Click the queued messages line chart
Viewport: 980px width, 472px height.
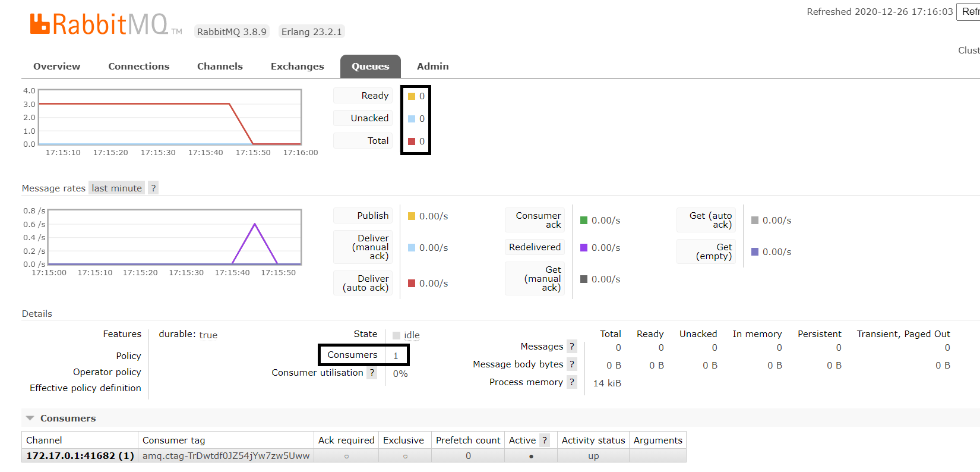tap(170, 117)
